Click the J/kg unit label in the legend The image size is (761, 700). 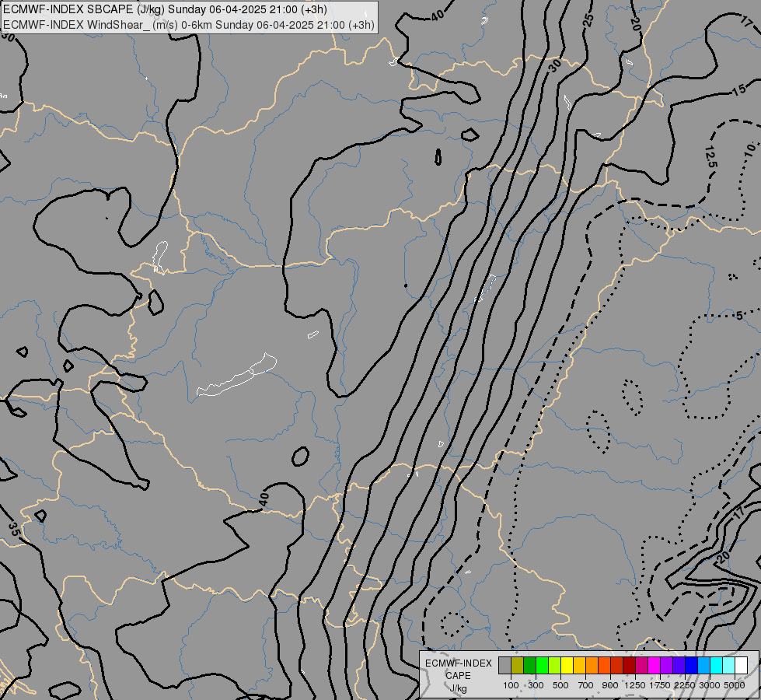[458, 688]
